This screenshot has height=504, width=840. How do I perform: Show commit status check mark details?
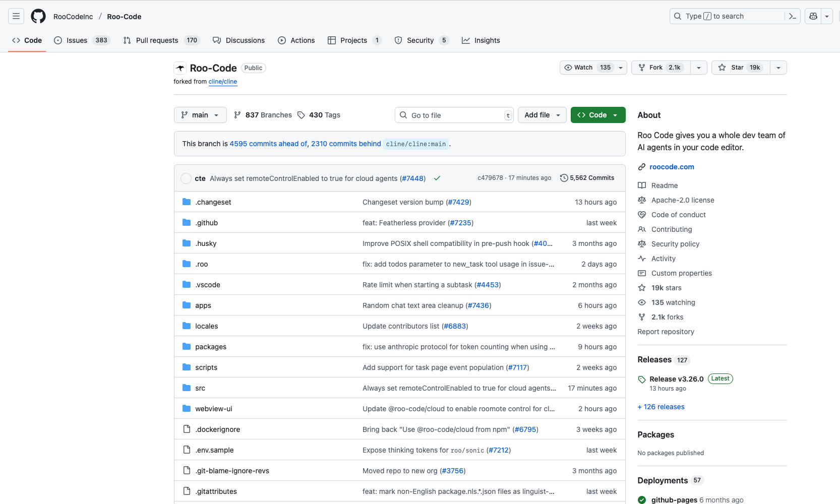tap(437, 178)
